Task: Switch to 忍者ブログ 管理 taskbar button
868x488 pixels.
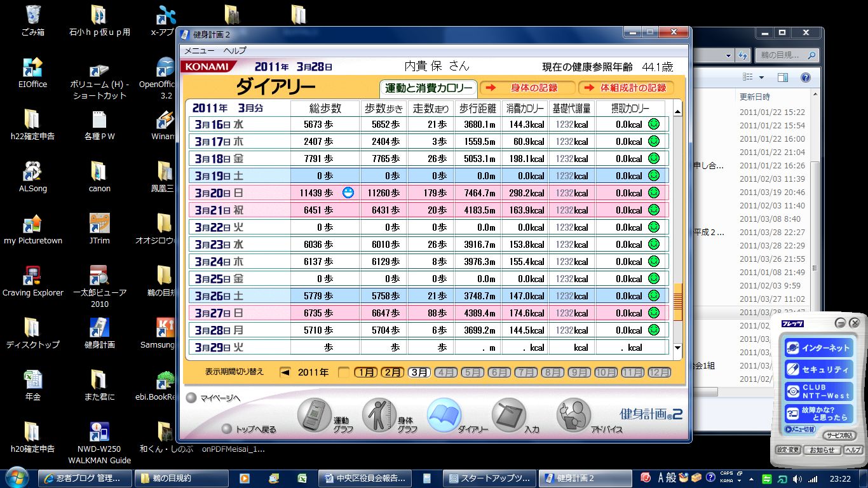Action: coord(85,478)
